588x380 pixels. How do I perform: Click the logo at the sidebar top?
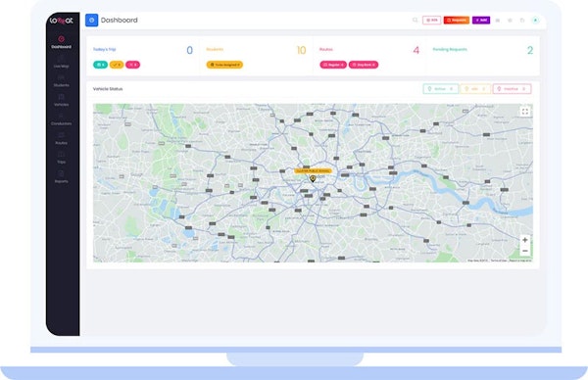(62, 21)
